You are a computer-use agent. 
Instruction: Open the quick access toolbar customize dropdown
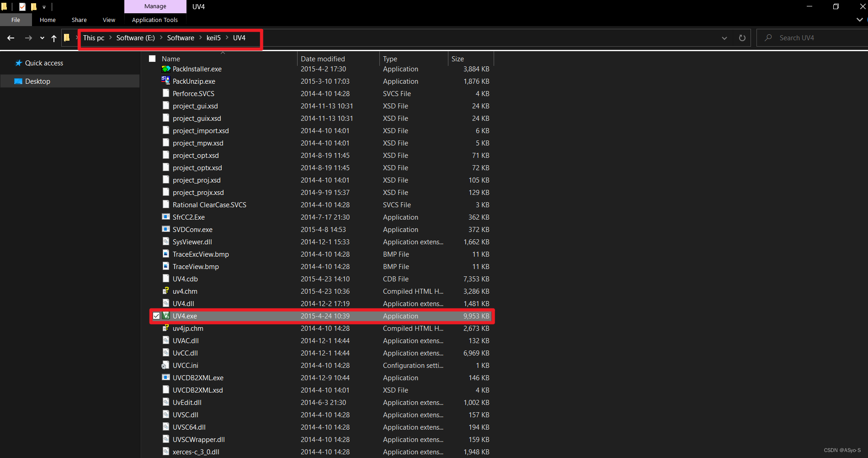point(44,7)
